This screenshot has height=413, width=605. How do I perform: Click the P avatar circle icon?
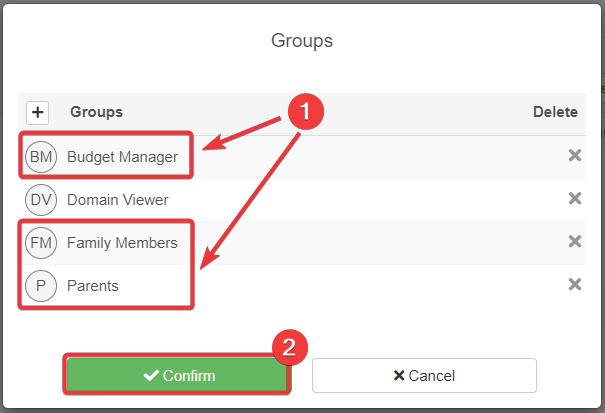pos(41,286)
